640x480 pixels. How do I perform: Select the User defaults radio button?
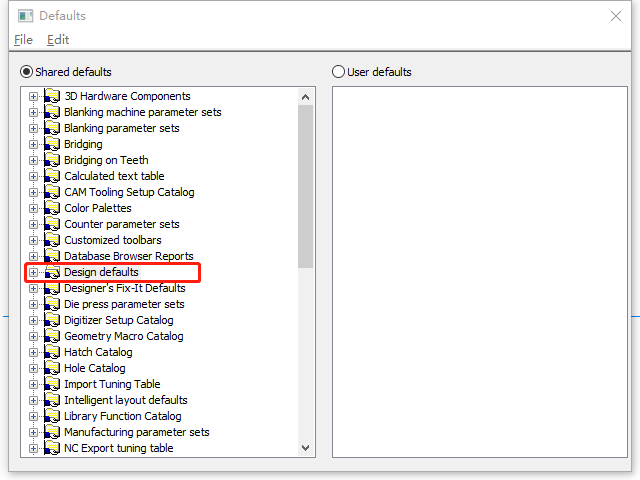338,72
